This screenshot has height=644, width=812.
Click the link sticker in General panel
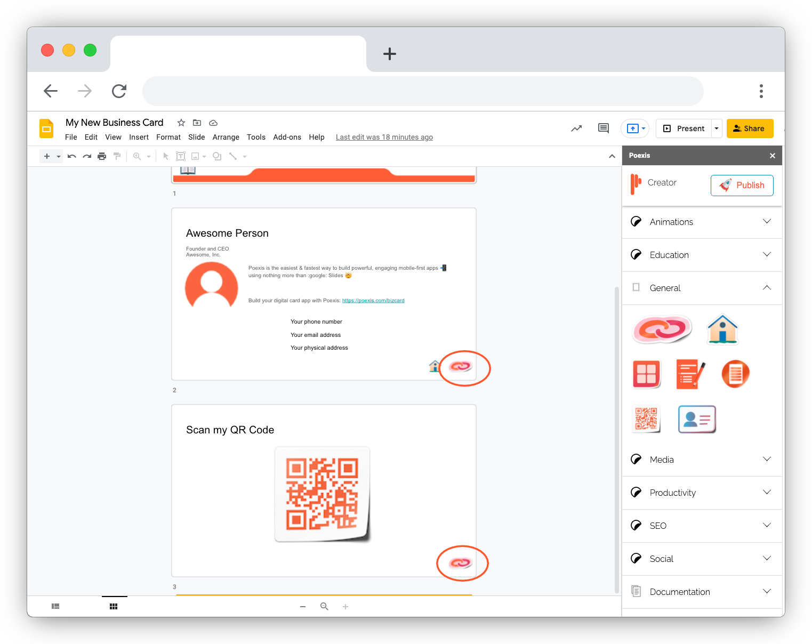point(662,329)
